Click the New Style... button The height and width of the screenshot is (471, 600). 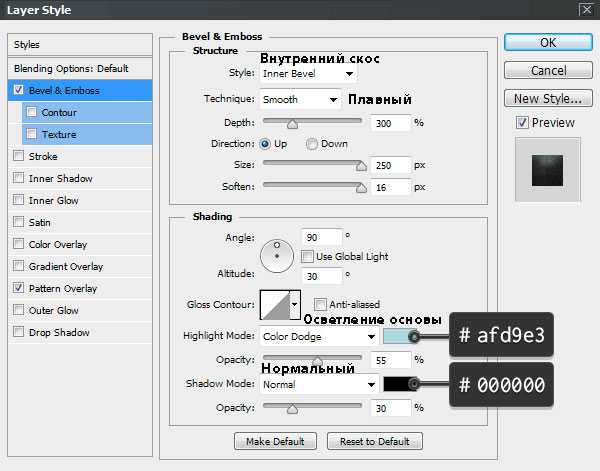coord(548,98)
